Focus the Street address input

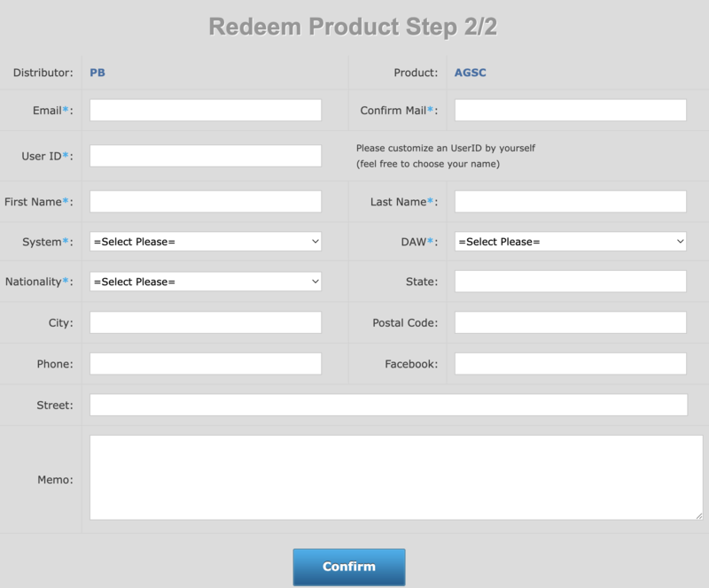click(388, 405)
